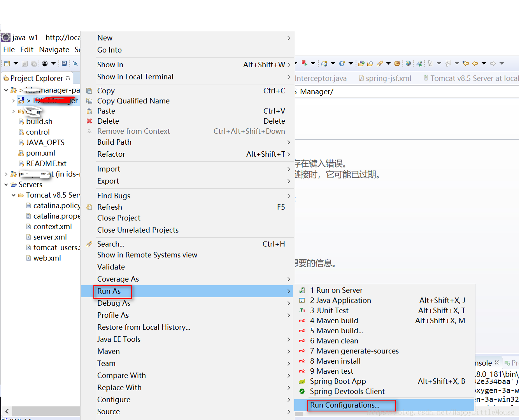
Task: Click the Next Annotation down-arrow icon
Action: pyautogui.click(x=430, y=63)
